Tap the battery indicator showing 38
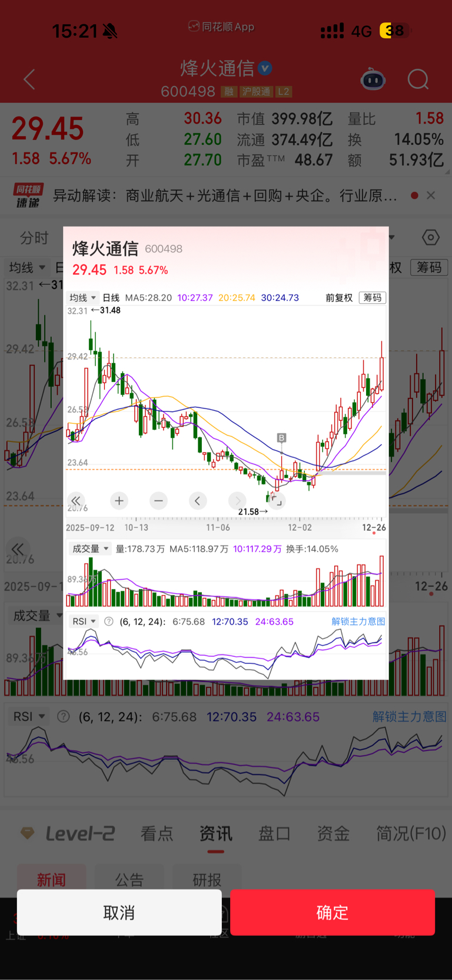The height and width of the screenshot is (980, 452). [395, 31]
